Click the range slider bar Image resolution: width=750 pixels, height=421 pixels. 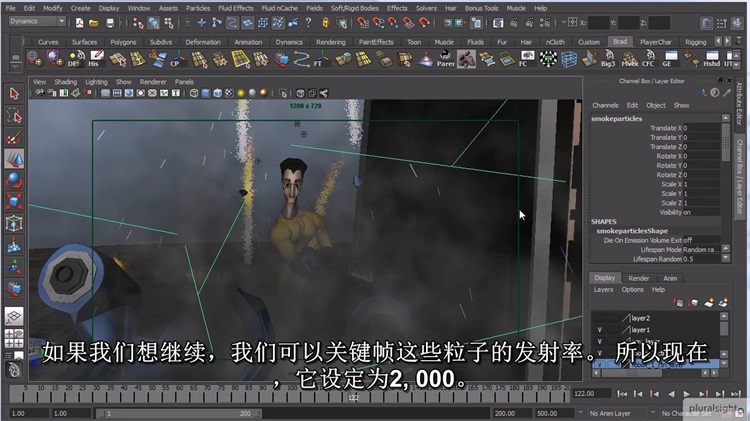(180, 413)
